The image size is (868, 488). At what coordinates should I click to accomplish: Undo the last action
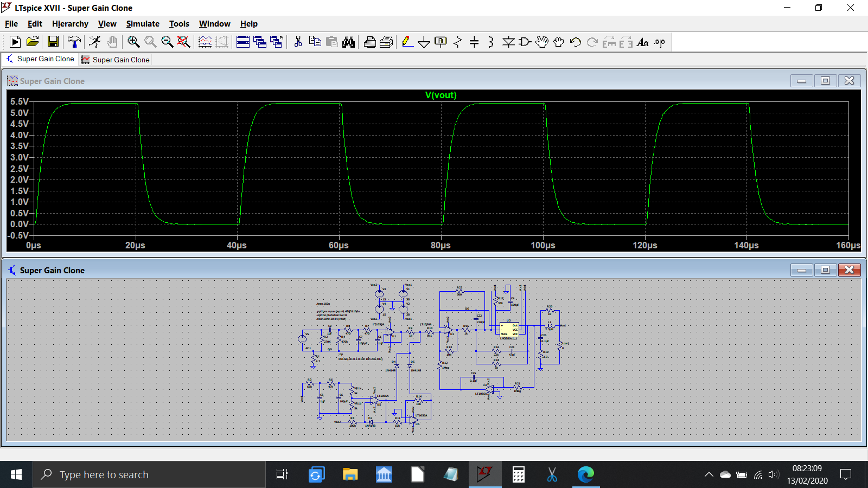576,42
